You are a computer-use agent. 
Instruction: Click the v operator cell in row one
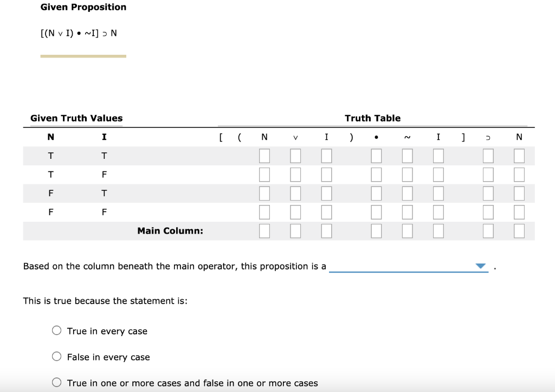295,156
